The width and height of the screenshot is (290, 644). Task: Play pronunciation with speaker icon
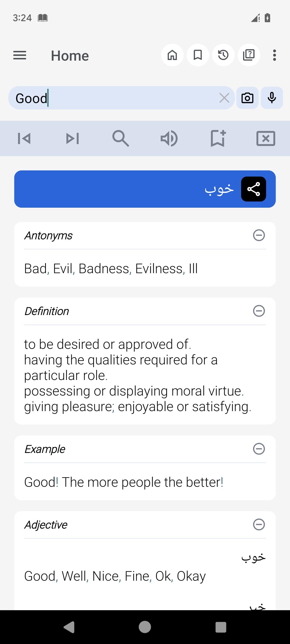pyautogui.click(x=169, y=138)
